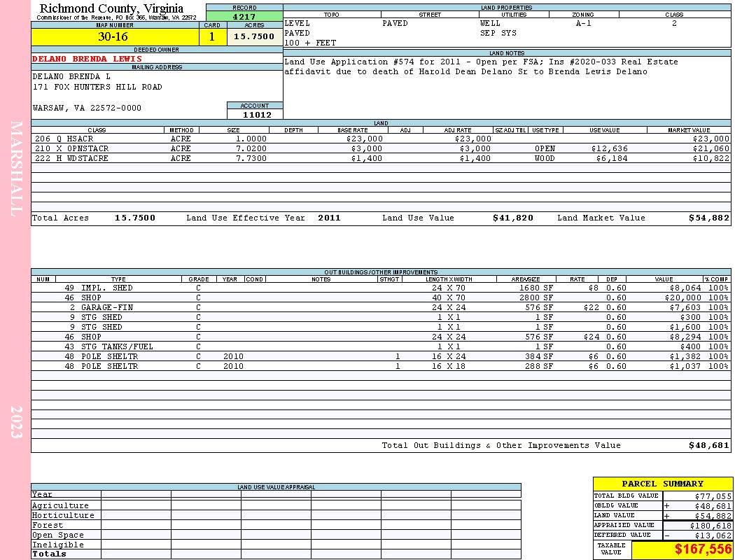The image size is (735, 560).
Task: Click total out buildings value $48,681
Action: [x=709, y=446]
